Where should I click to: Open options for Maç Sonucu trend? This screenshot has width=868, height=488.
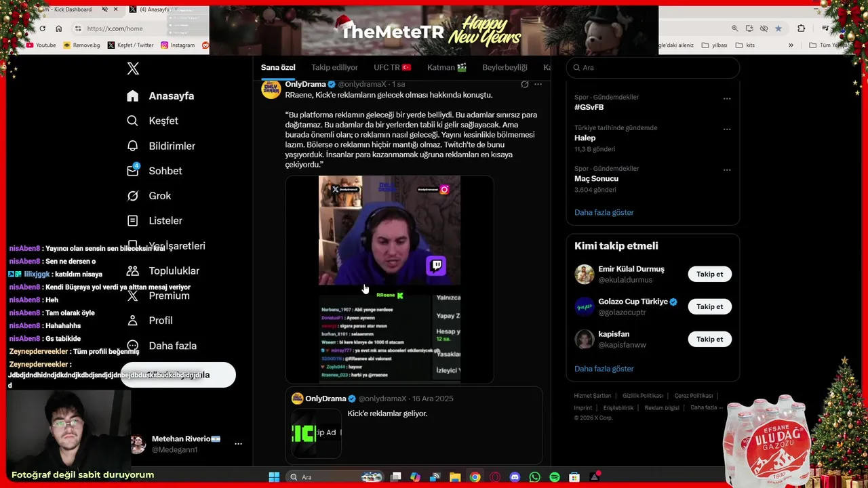(x=727, y=170)
